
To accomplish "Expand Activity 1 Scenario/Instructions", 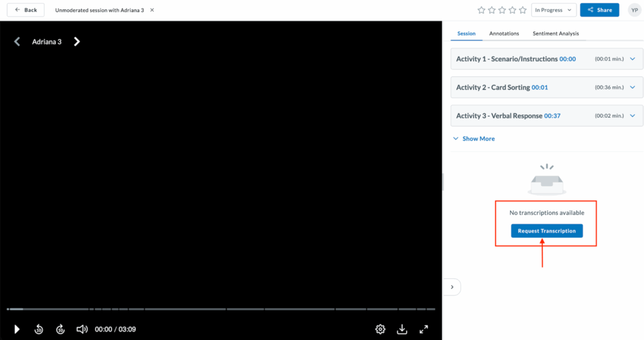I will [x=633, y=59].
